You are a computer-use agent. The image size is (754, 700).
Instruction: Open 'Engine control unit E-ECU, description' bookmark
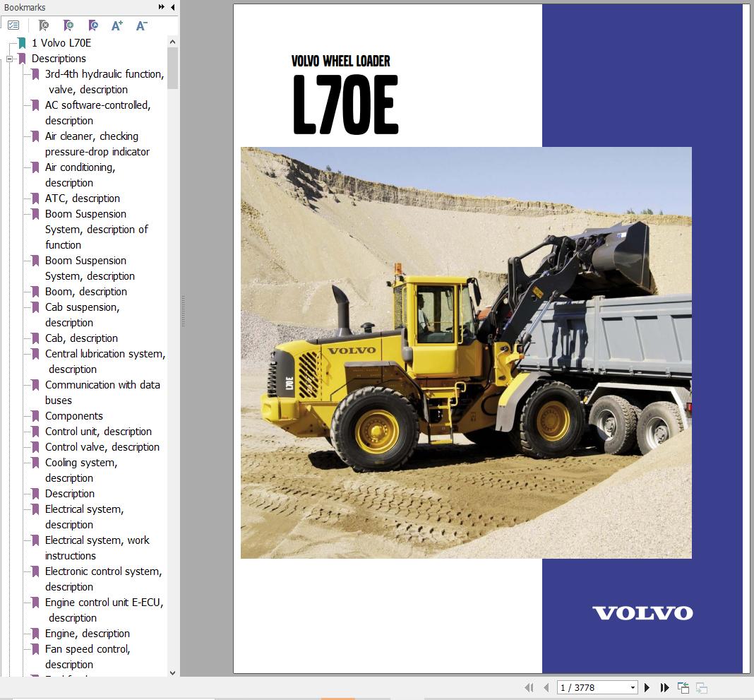point(104,610)
